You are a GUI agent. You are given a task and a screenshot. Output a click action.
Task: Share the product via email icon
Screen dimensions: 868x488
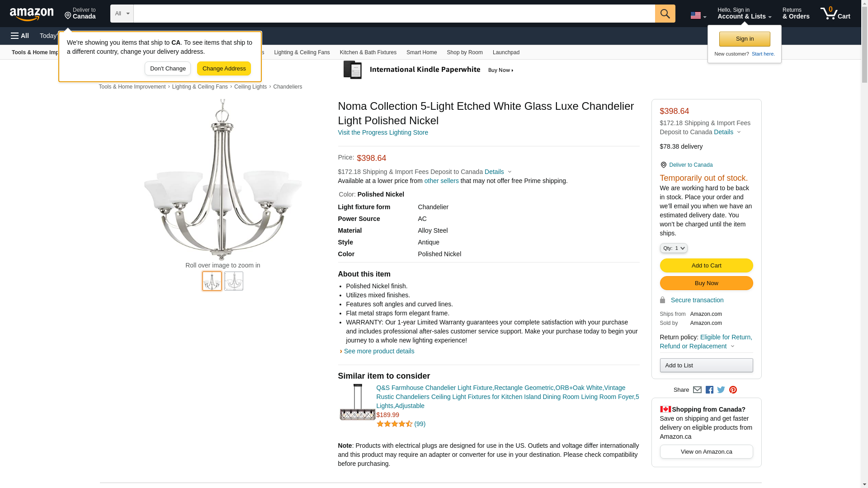pos(697,390)
